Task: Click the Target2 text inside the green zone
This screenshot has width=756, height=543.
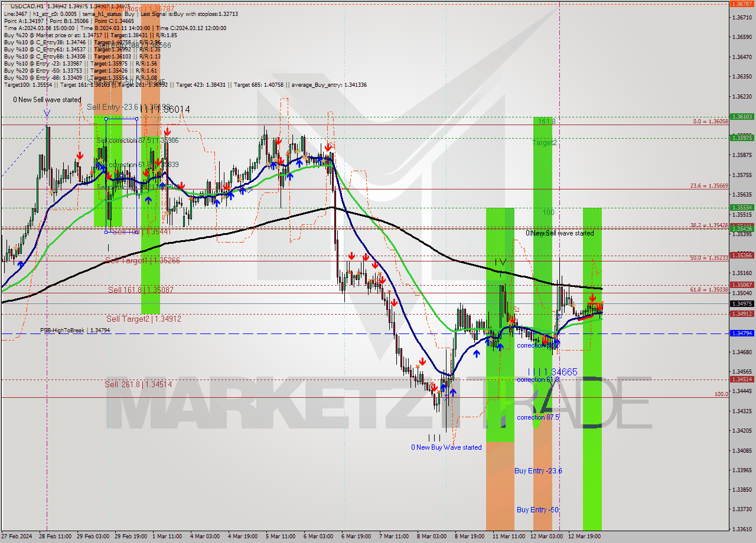Action: coord(544,143)
